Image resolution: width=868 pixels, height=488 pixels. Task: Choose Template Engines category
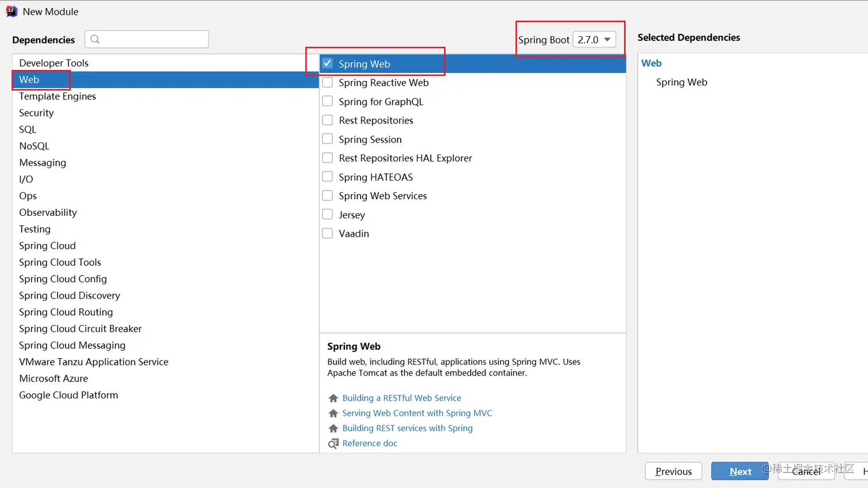coord(165,96)
